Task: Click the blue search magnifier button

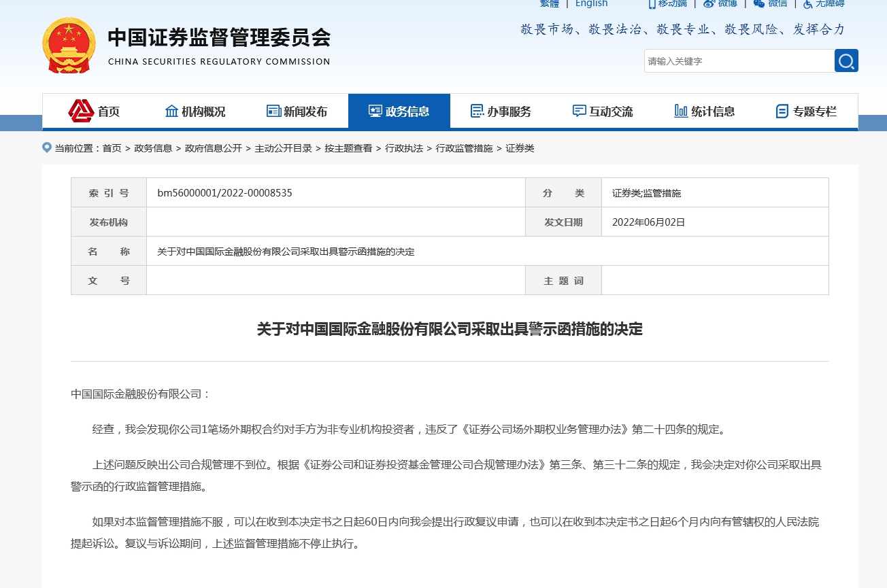Action: pyautogui.click(x=846, y=60)
